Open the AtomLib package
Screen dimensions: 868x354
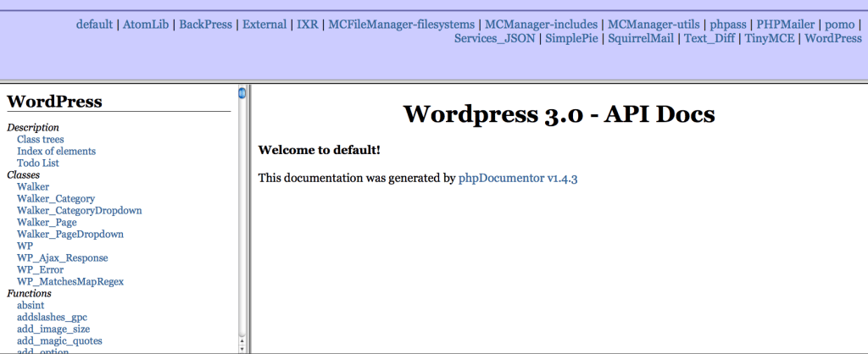(147, 25)
